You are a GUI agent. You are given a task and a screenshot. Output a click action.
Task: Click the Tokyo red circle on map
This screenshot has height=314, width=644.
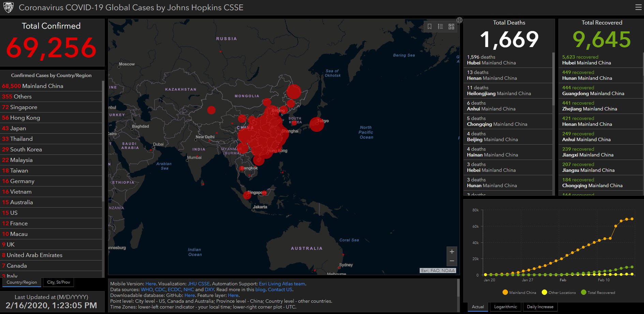(x=316, y=124)
